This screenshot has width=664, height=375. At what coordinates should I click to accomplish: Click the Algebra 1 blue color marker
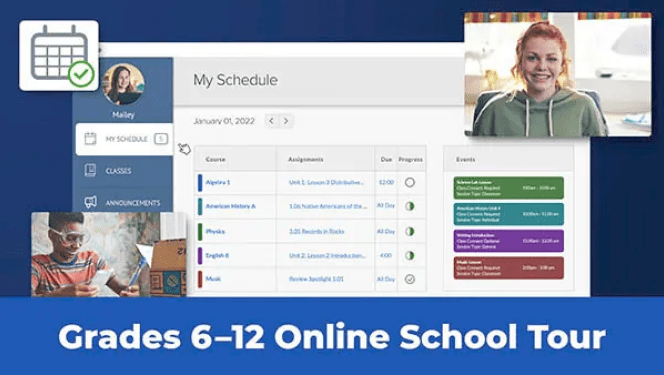[x=200, y=182]
